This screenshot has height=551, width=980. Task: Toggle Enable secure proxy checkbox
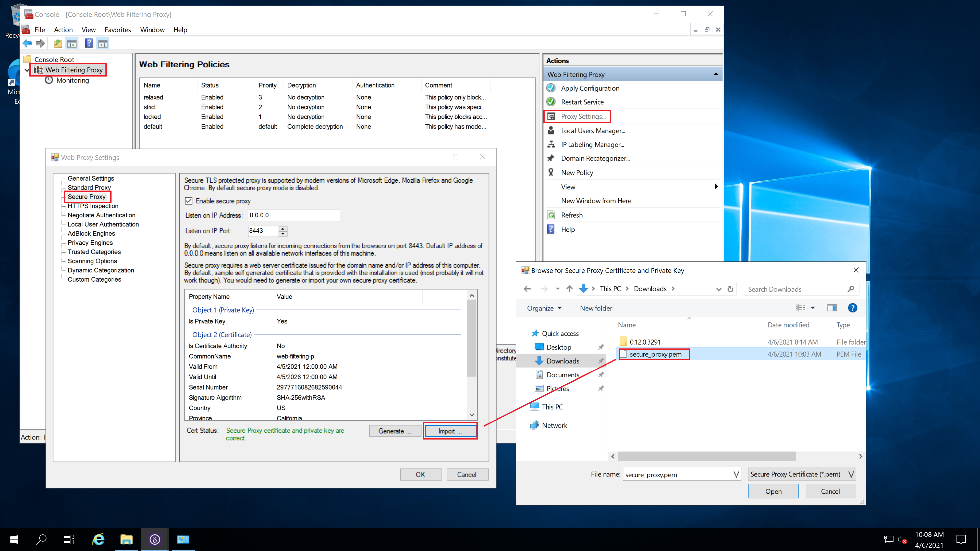tap(189, 201)
